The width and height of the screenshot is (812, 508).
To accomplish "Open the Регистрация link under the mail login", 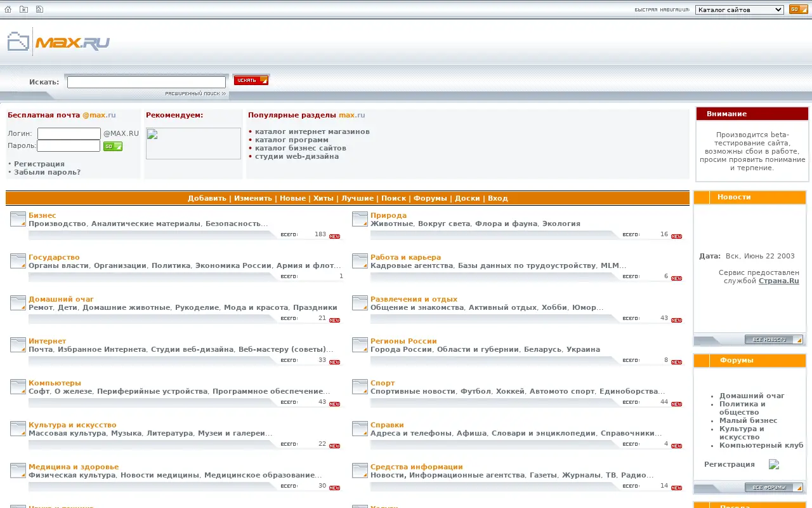I will tap(39, 164).
